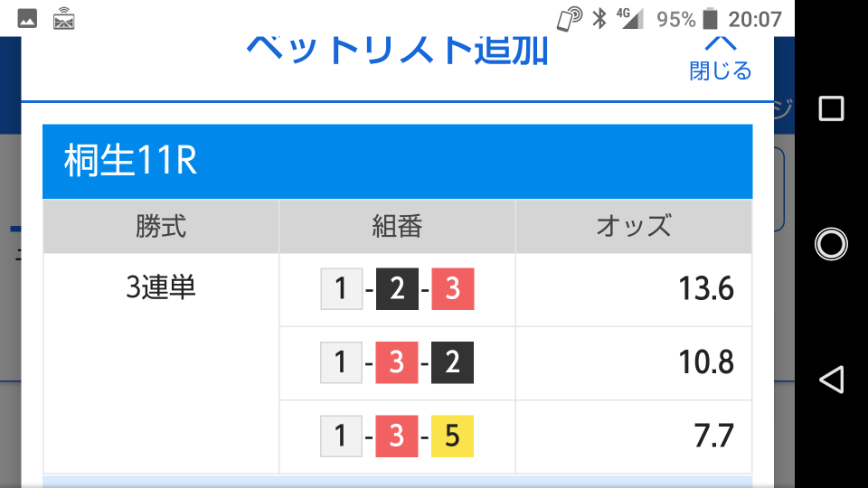Tap the battery status icon
This screenshot has width=868, height=488.
pos(711,18)
